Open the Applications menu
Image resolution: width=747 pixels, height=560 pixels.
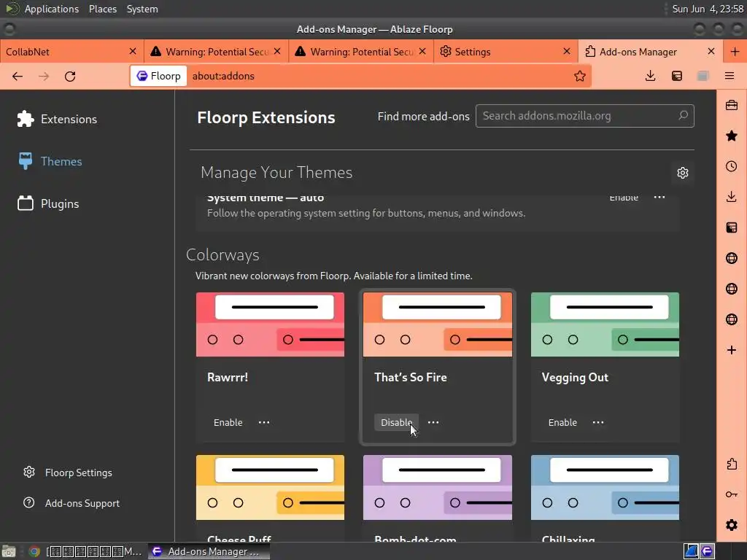(52, 9)
